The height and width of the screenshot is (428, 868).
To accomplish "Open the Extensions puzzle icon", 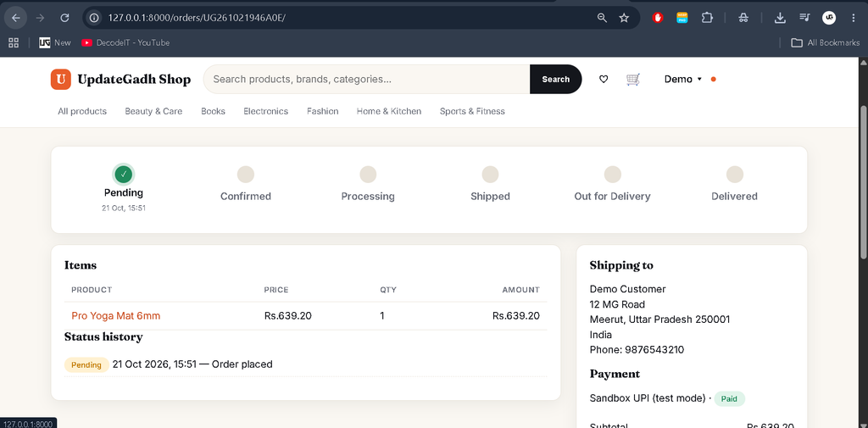I will pos(707,18).
